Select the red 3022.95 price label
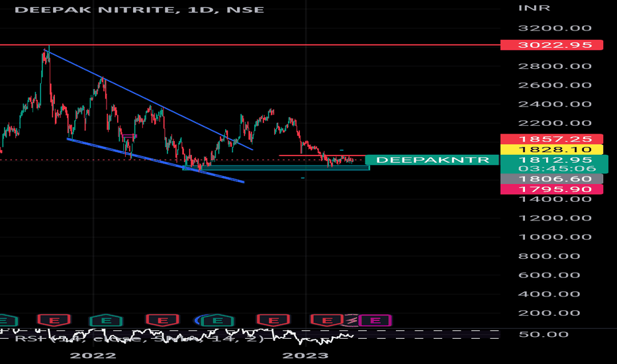617x364 pixels. 551,45
